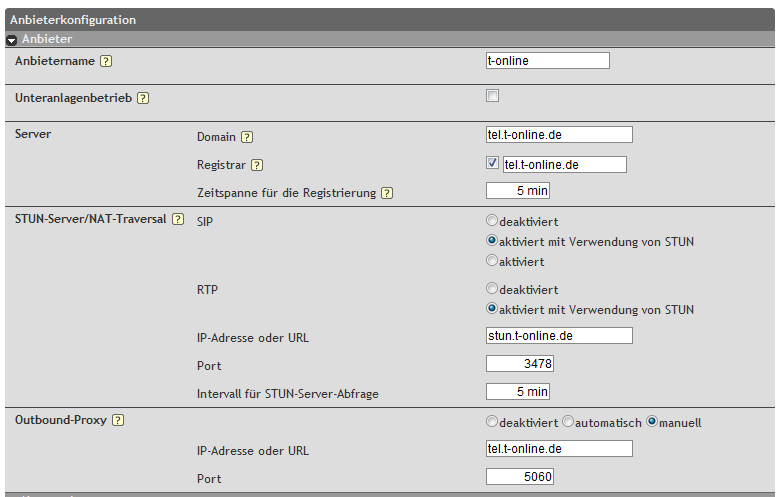Focus the Anbietername field with t-online
Image resolution: width=776 pixels, height=497 pixels.
point(548,61)
